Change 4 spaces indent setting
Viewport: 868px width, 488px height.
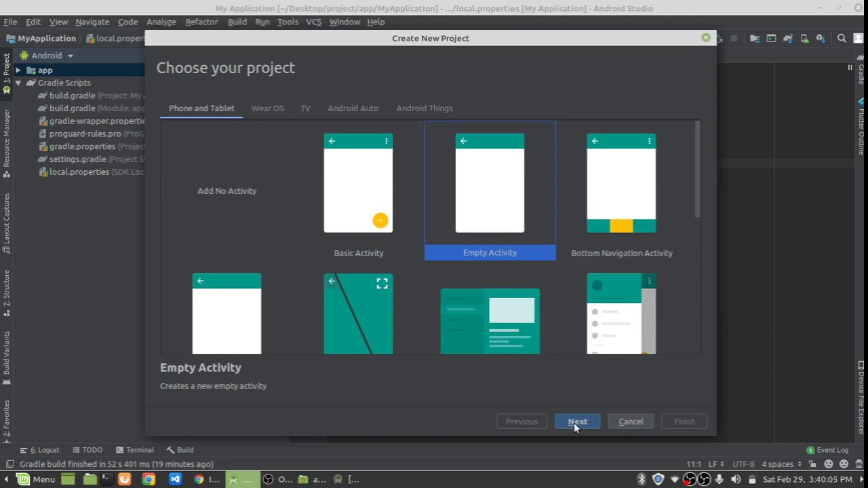coord(781,464)
